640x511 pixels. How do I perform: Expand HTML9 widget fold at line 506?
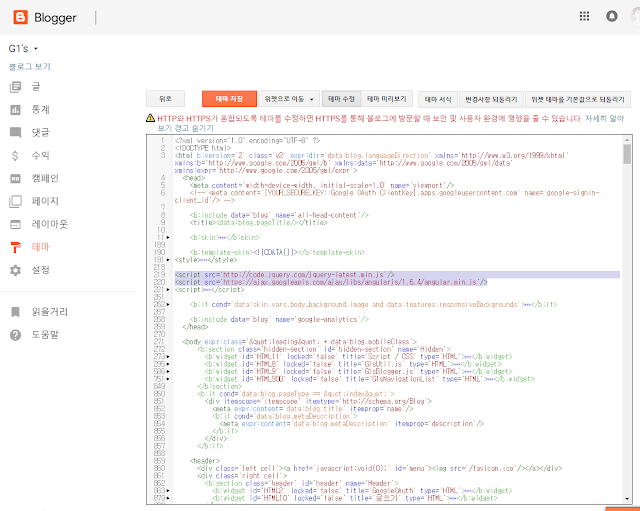coord(168,371)
